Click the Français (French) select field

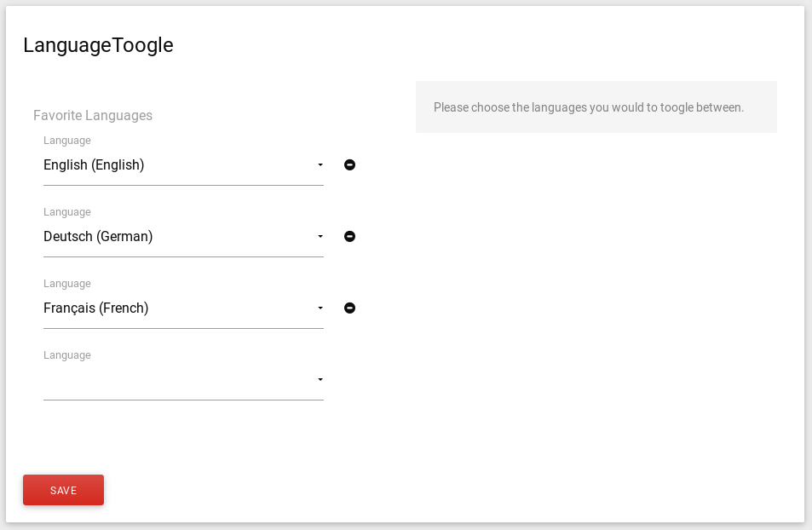tap(183, 308)
